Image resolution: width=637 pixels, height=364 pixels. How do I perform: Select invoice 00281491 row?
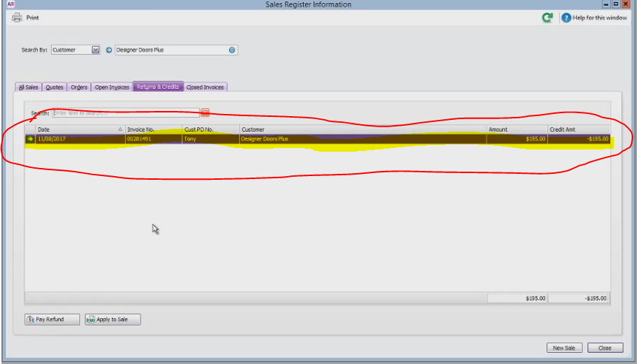(317, 139)
